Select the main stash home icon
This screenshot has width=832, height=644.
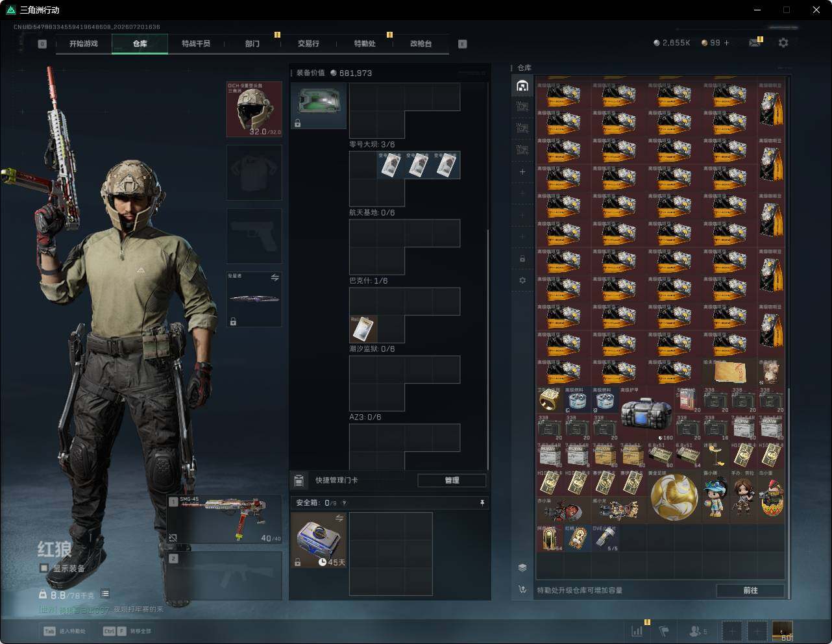[522, 85]
